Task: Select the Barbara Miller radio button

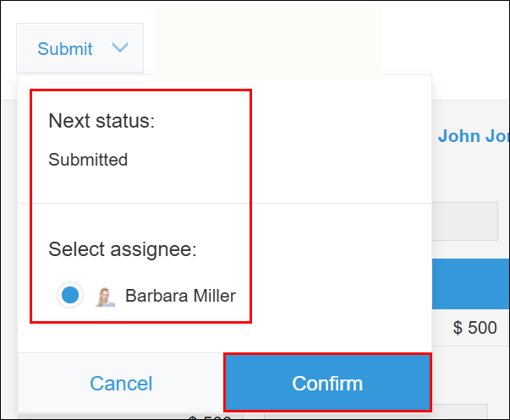Action: [x=70, y=295]
